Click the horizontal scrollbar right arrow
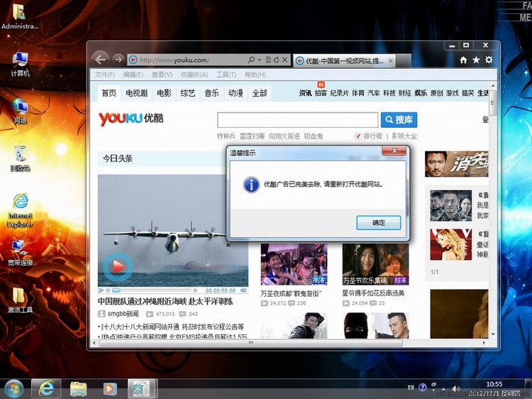Image resolution: width=532 pixels, height=399 pixels. tap(484, 344)
